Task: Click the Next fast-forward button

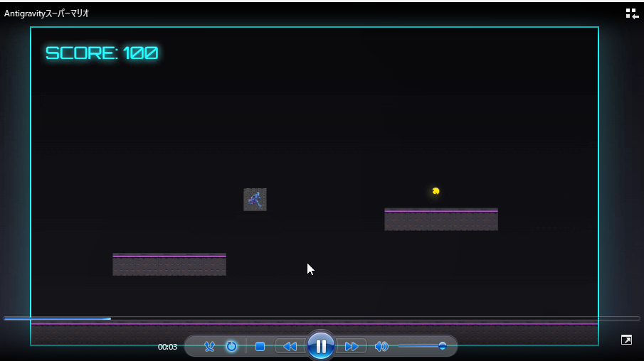Action: click(x=352, y=346)
